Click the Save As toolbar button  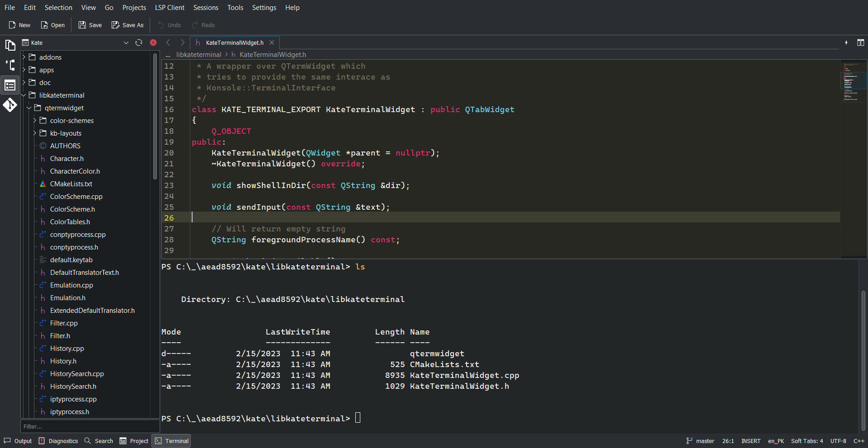[127, 25]
